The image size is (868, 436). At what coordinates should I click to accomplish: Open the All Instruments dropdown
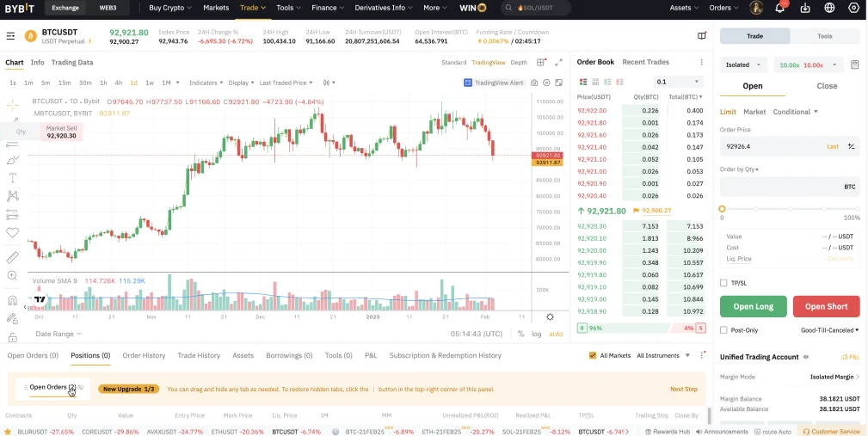(663, 356)
